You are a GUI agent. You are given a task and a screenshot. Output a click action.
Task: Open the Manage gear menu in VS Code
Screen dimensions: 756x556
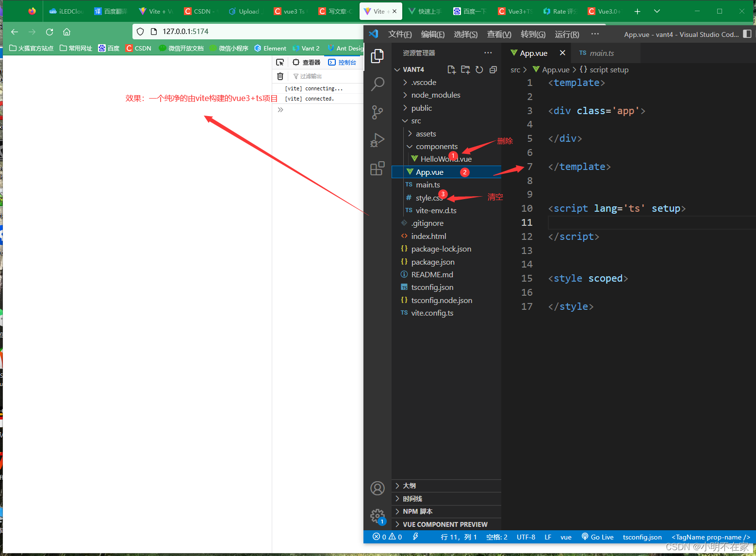pos(378,516)
